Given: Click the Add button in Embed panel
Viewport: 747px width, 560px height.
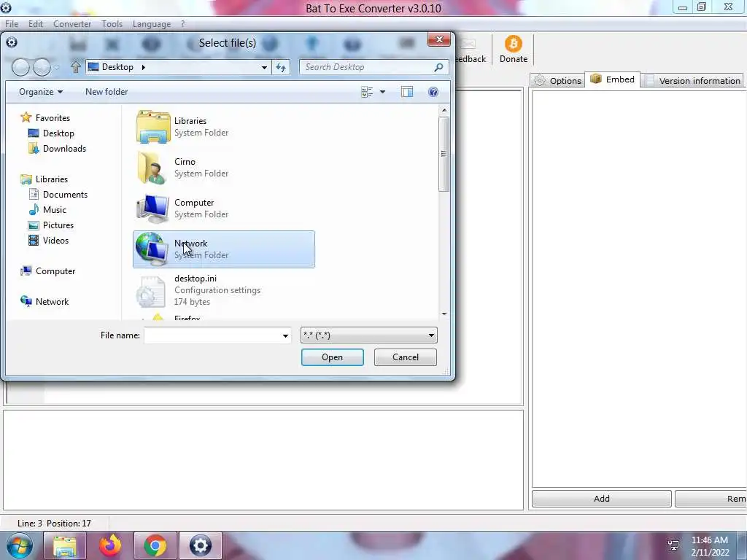Looking at the screenshot, I should 601,499.
